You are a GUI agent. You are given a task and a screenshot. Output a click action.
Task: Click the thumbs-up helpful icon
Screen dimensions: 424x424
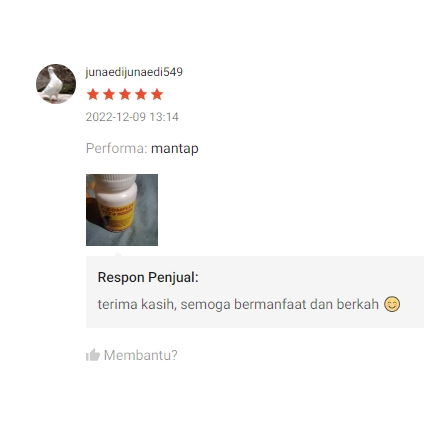93,355
